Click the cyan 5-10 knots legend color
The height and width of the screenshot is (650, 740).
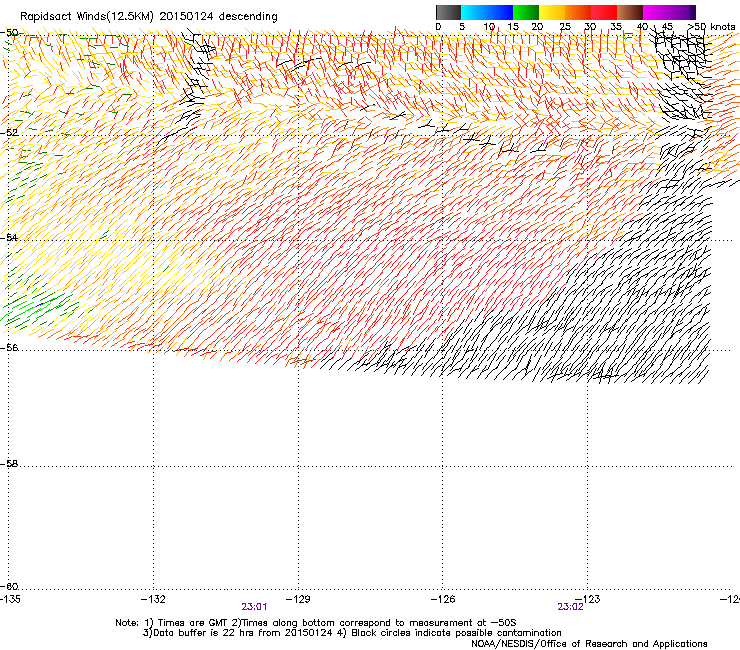coord(474,12)
